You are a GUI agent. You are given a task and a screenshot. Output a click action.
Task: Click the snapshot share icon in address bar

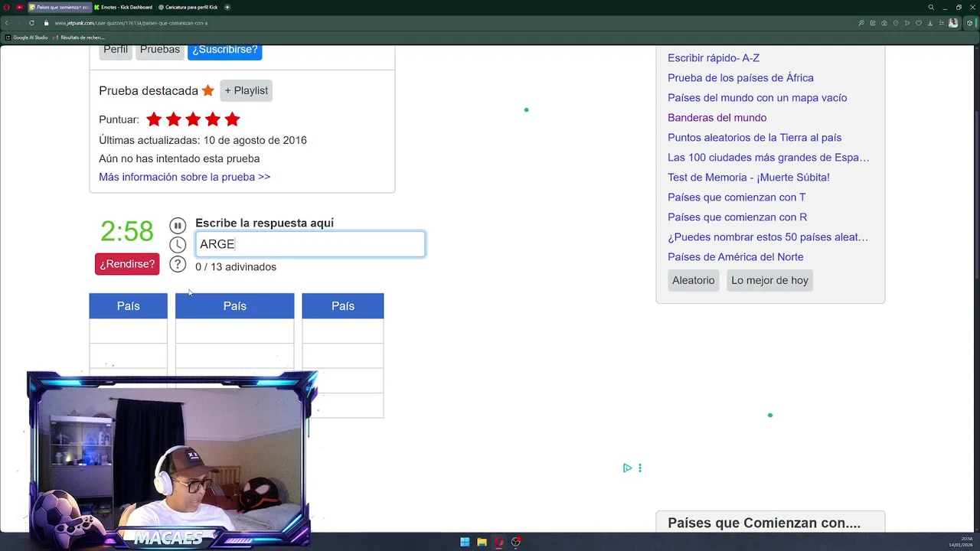click(873, 23)
